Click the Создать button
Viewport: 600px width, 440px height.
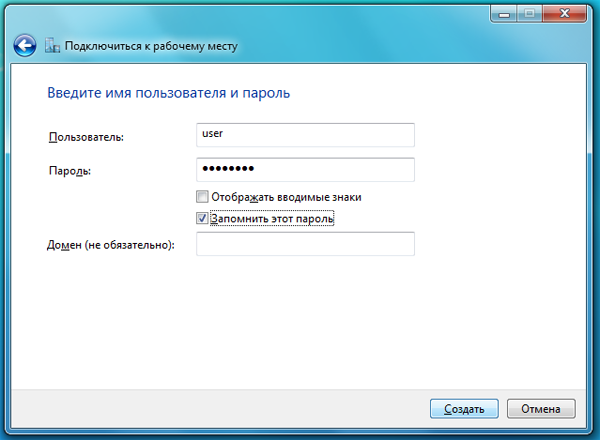(x=464, y=409)
